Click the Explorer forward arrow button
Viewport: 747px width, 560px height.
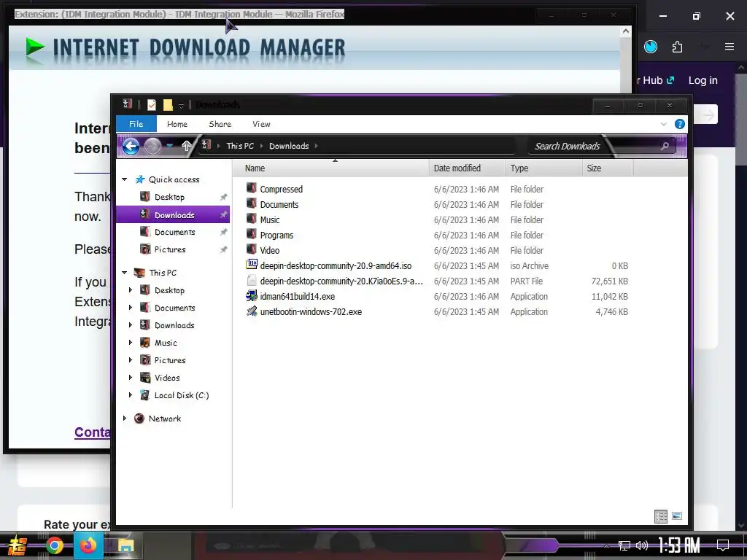click(x=152, y=146)
